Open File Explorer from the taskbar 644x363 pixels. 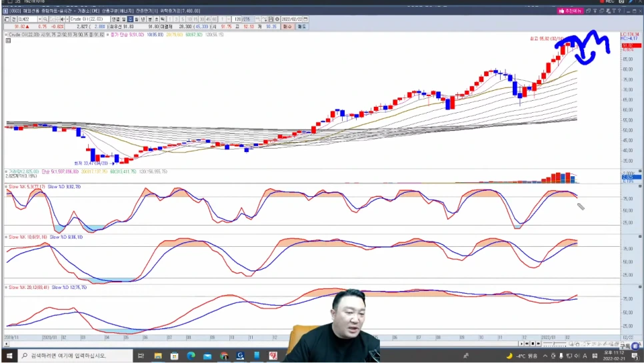pos(158,356)
